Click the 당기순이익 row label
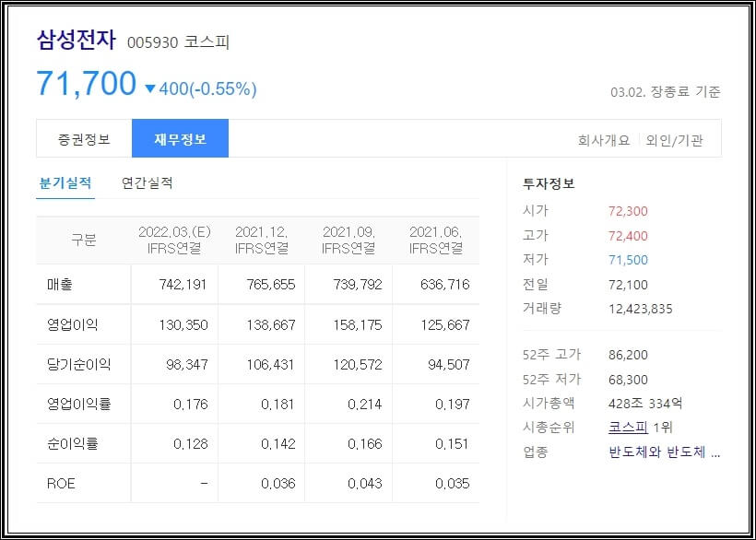 (x=78, y=364)
